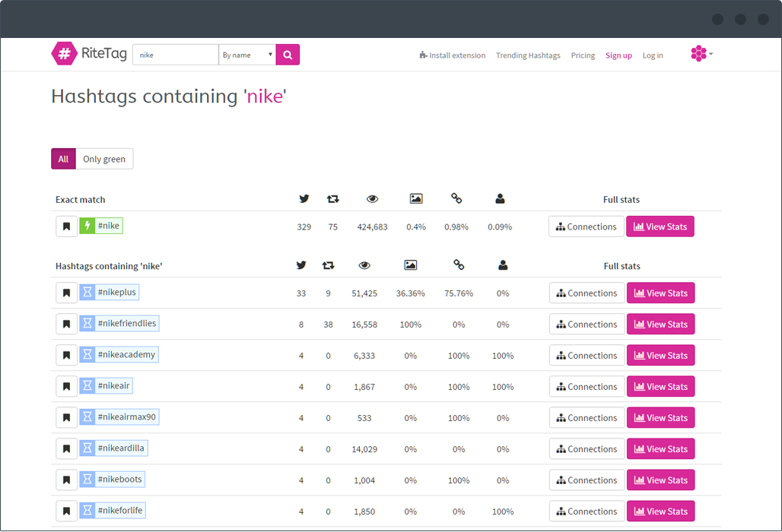Go to the Pricing page

click(x=583, y=55)
